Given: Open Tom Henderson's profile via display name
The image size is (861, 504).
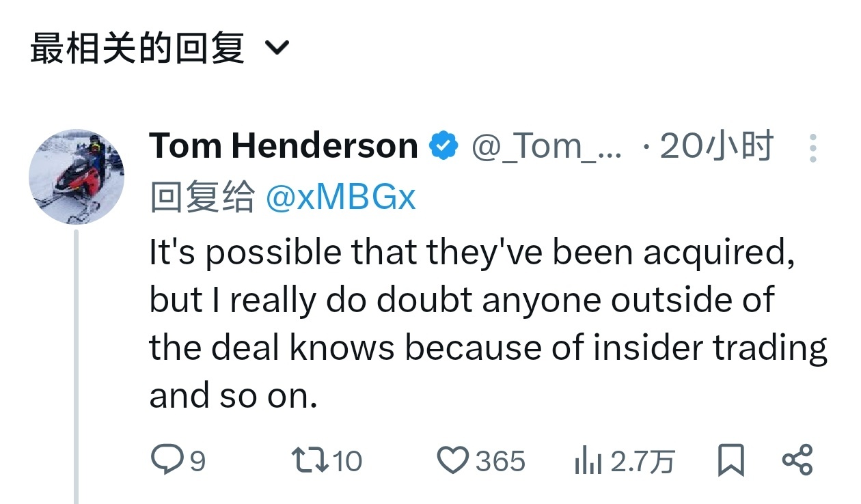Looking at the screenshot, I should pos(284,145).
